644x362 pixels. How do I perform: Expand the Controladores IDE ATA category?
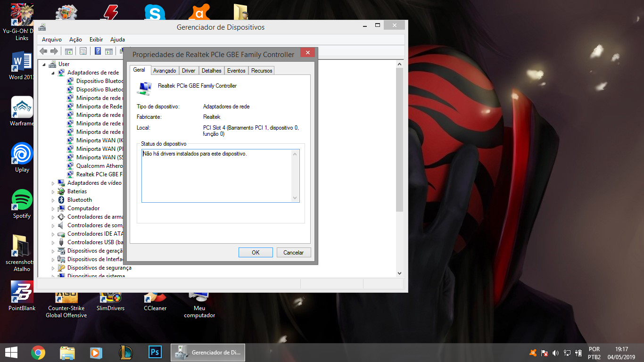click(x=53, y=234)
